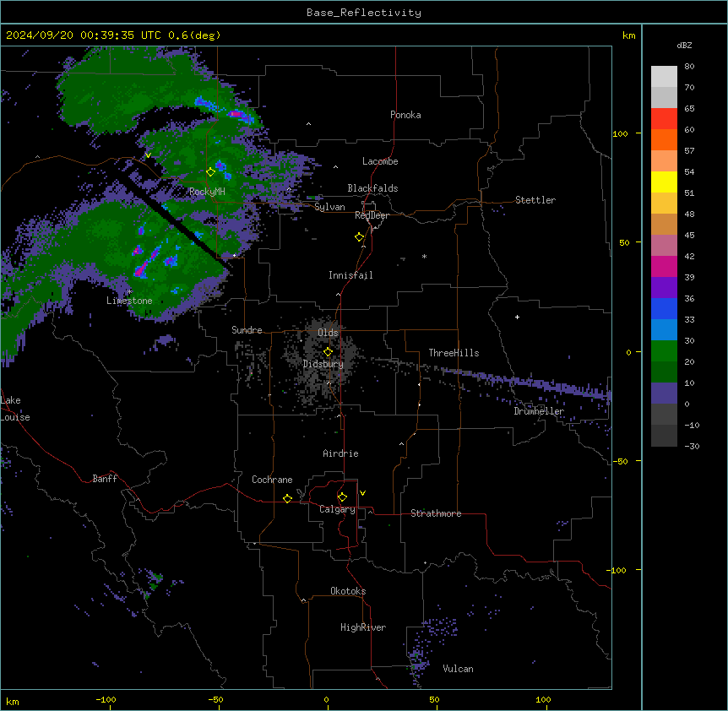Select the Lacombe label

click(x=380, y=161)
